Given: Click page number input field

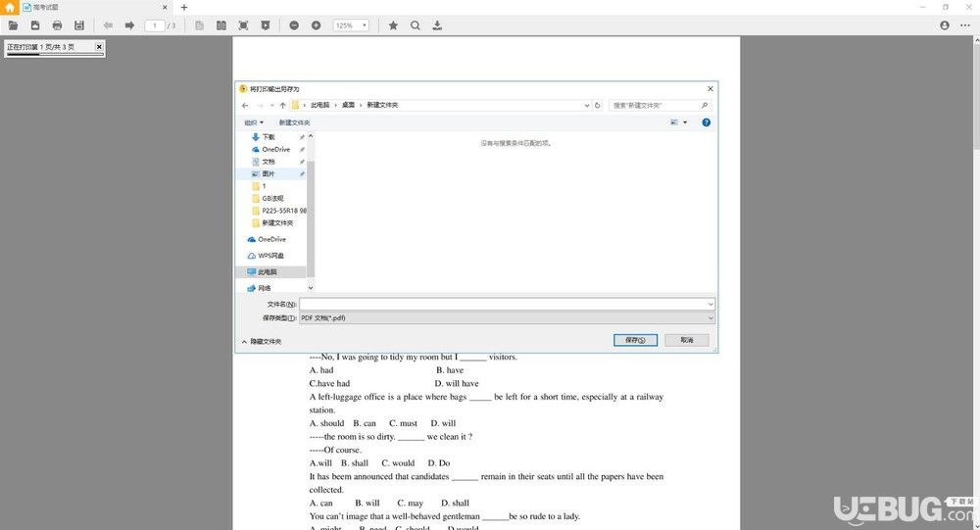Looking at the screenshot, I should 155,25.
